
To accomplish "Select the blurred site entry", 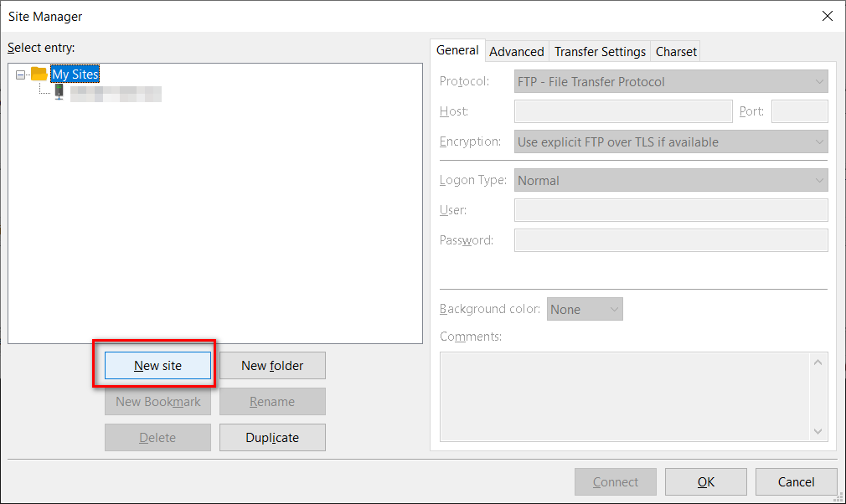I will pyautogui.click(x=115, y=94).
